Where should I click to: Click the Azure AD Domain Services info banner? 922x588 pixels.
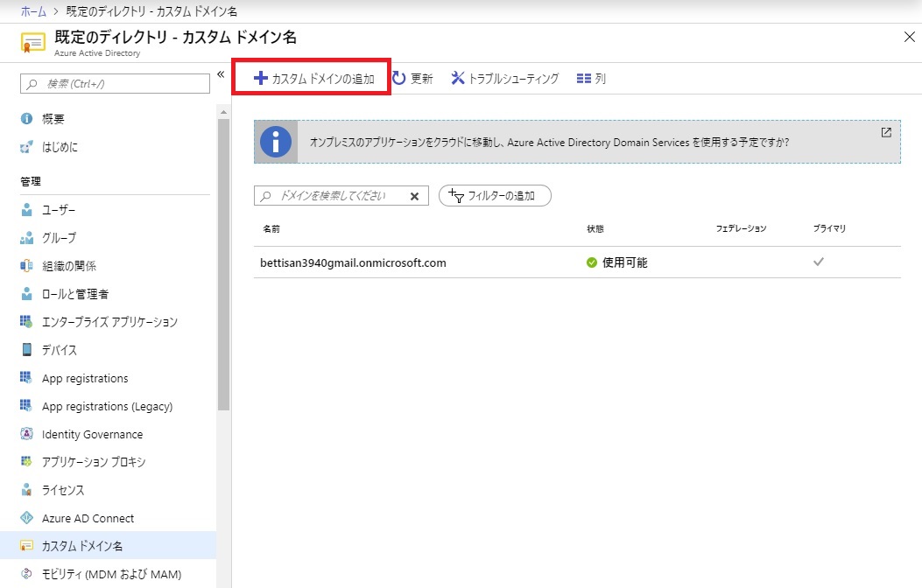(577, 142)
